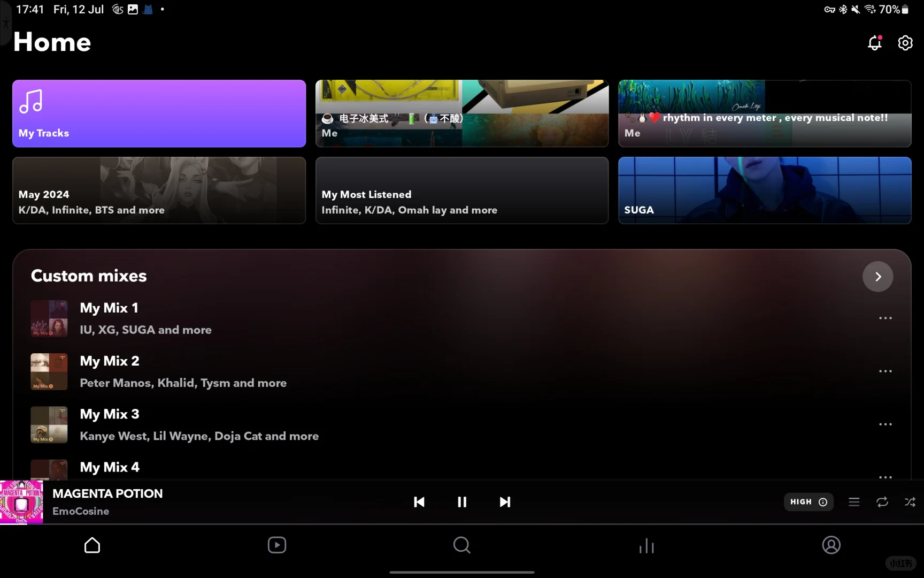Open My Mix 2 cover thumbnail
Viewport: 924px width, 578px height.
point(49,371)
